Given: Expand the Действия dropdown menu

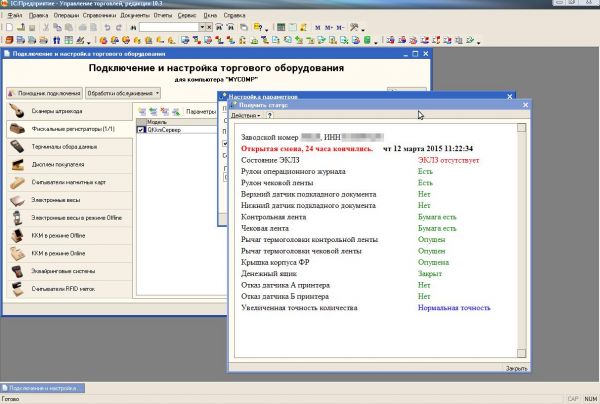Looking at the screenshot, I should pyautogui.click(x=246, y=116).
